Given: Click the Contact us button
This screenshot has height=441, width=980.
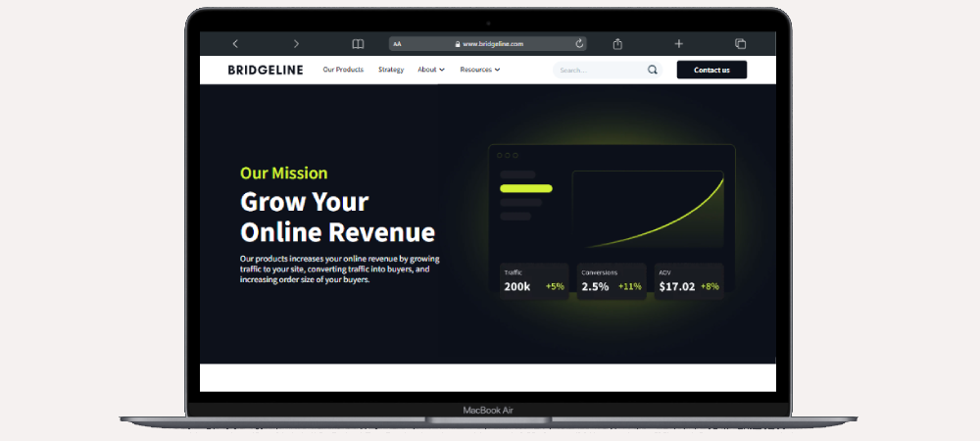Looking at the screenshot, I should (711, 70).
